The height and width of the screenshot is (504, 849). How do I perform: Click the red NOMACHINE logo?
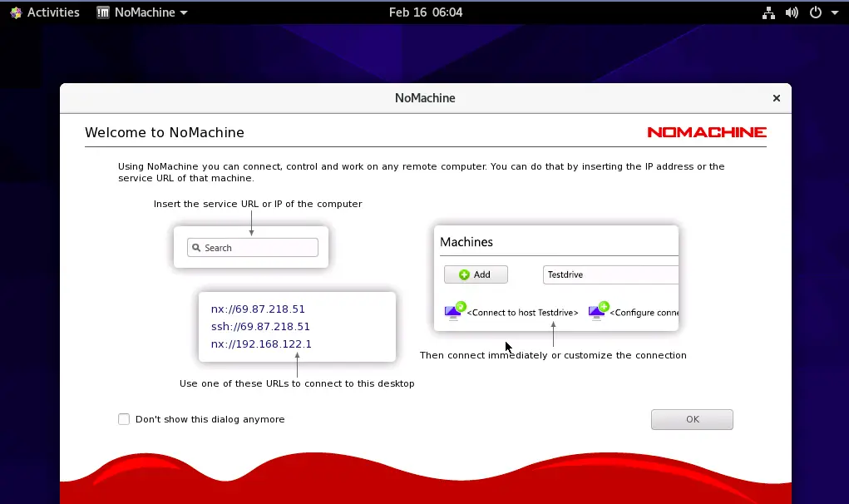point(706,131)
